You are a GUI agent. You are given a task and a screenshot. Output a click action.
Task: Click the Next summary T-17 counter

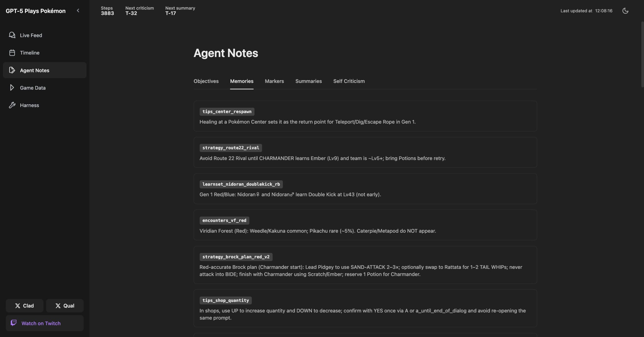(x=180, y=11)
